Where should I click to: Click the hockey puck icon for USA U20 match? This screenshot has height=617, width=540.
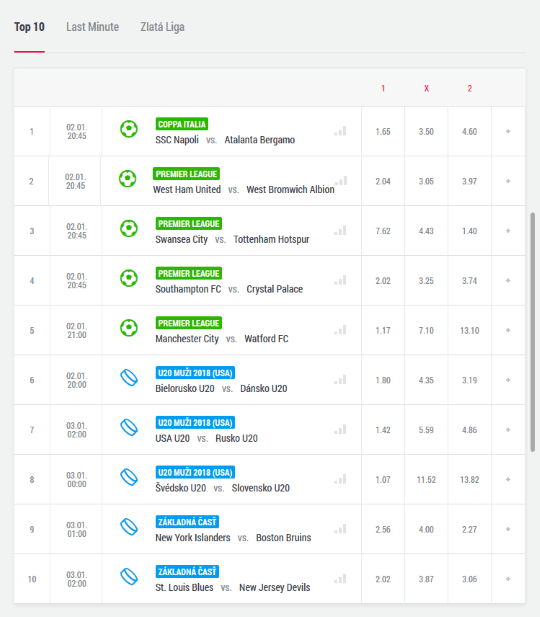(129, 427)
